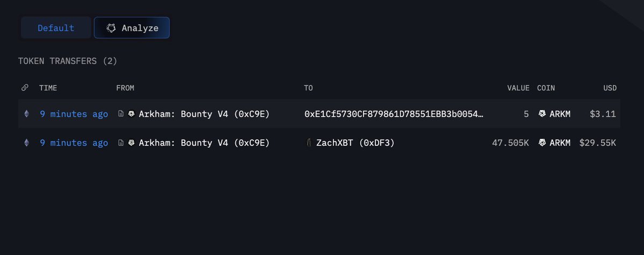Open Arkham: Bounty V4 sender in the first row
The image size is (644, 255).
204,114
